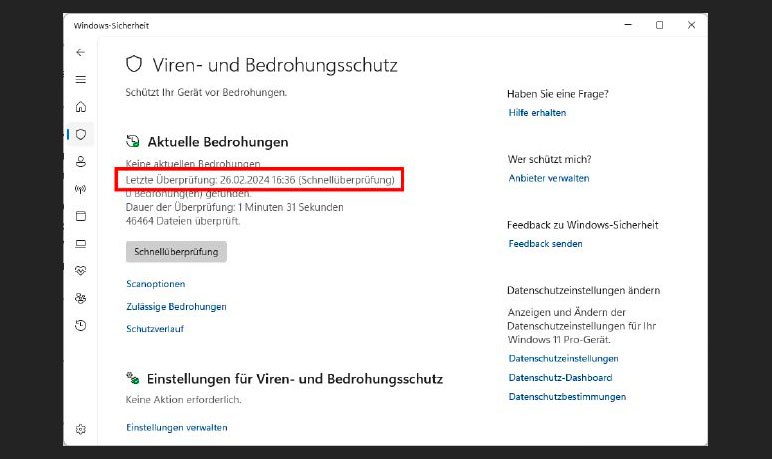Start a Schnellüberprüfung scan
This screenshot has height=459, width=772.
tap(176, 252)
